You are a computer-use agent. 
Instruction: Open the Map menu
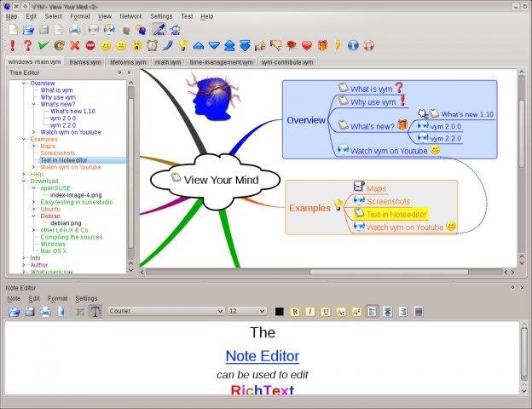tap(11, 16)
